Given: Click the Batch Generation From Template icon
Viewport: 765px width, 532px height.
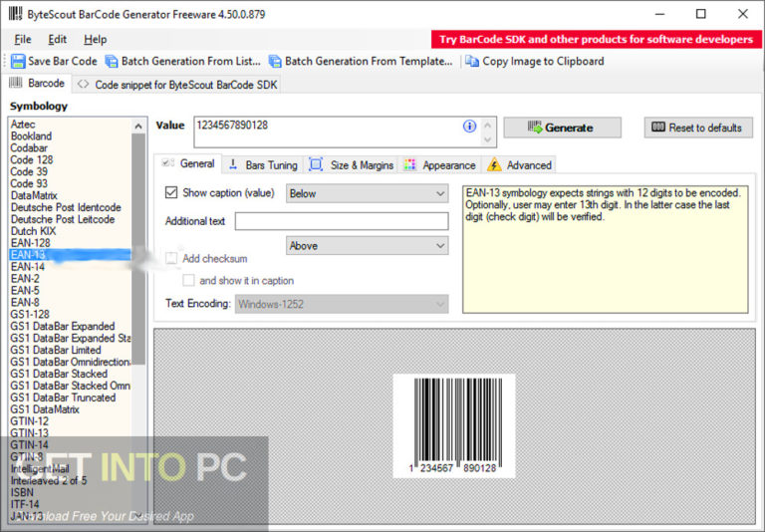Looking at the screenshot, I should [x=275, y=61].
